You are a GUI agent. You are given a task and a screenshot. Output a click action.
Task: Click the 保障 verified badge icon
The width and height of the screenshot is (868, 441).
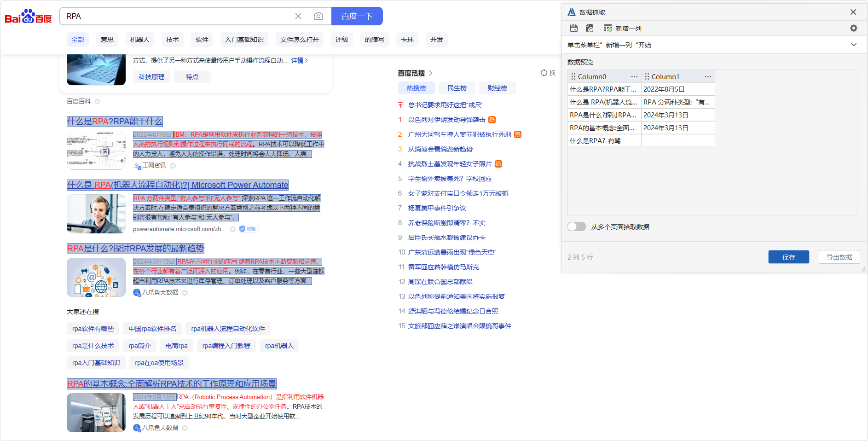coord(249,229)
